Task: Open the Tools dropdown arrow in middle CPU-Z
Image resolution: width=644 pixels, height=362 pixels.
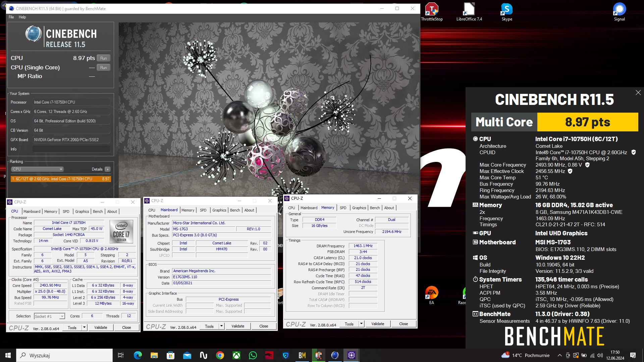Action: click(x=222, y=326)
